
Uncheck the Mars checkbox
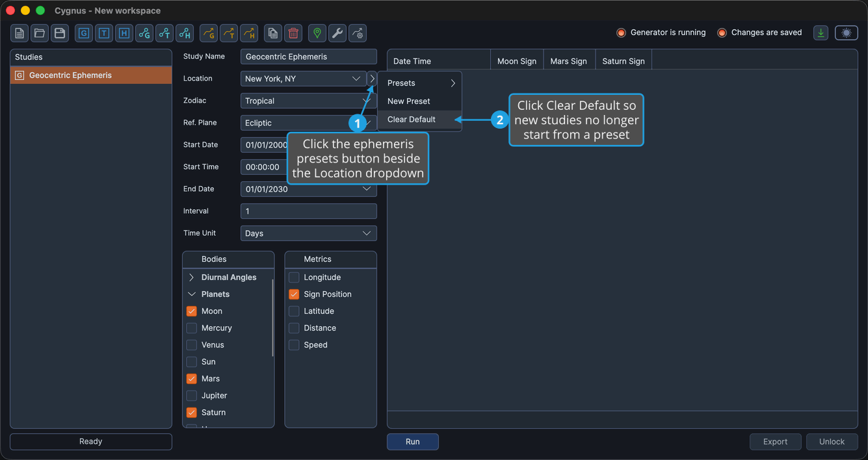192,379
